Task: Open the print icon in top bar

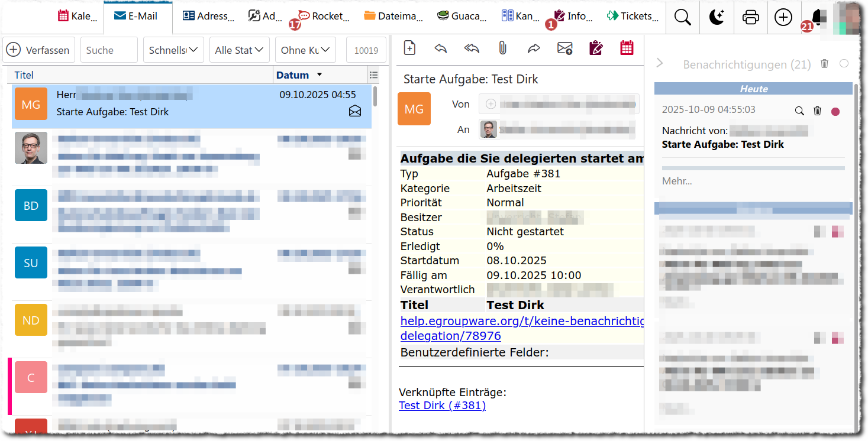Action: (x=750, y=18)
